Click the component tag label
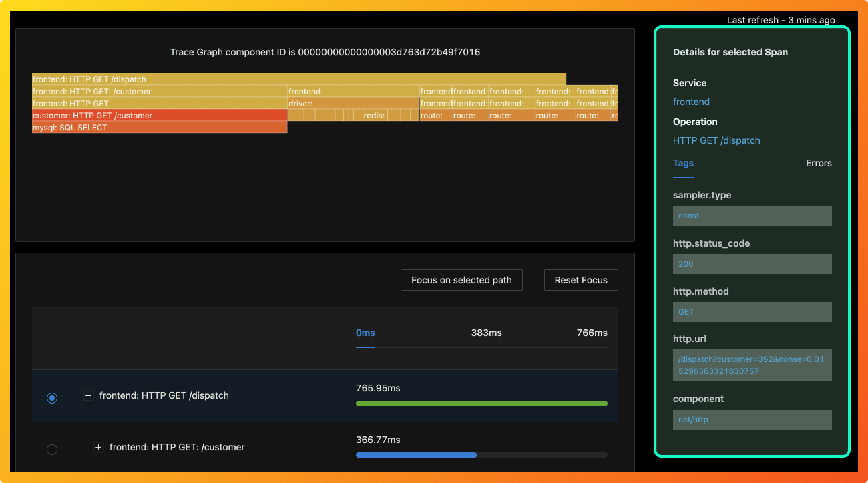 click(698, 399)
